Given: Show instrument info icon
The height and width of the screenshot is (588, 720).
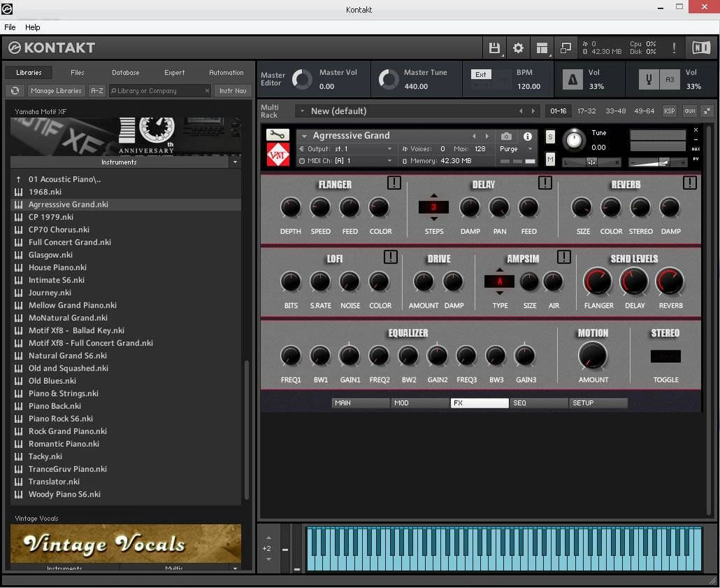Looking at the screenshot, I should tap(528, 136).
